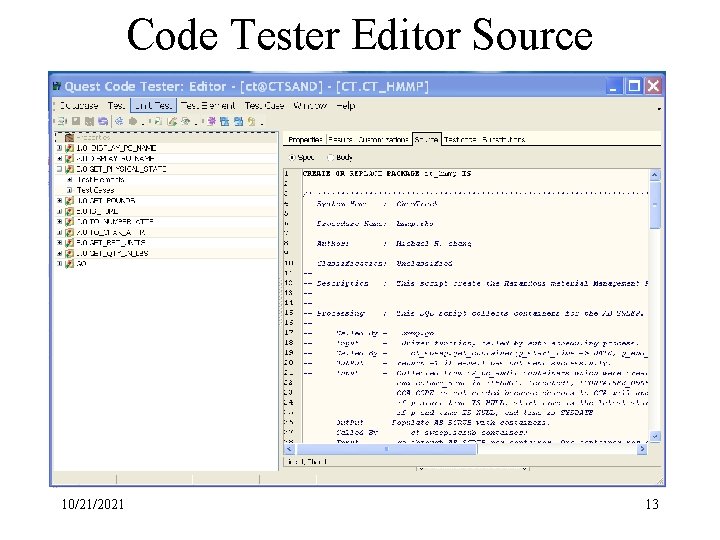Open the Help menu
The image size is (720, 540).
pyautogui.click(x=346, y=106)
